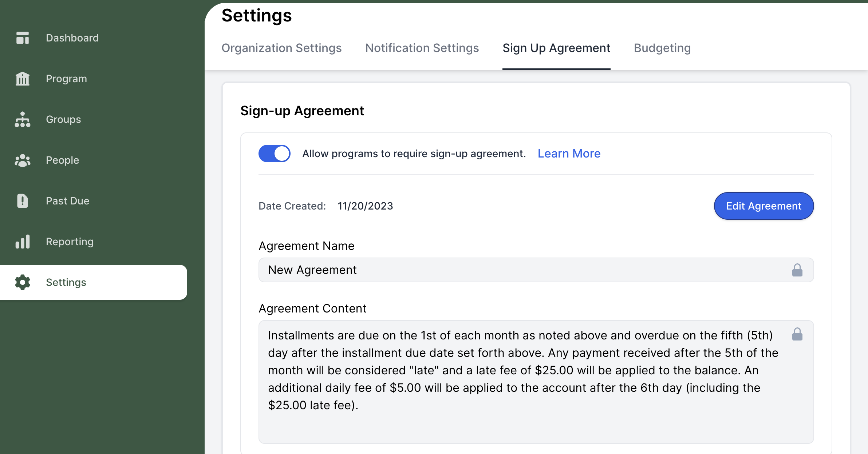Click the Agreement Content text area
Image resolution: width=868 pixels, height=454 pixels.
(536, 382)
